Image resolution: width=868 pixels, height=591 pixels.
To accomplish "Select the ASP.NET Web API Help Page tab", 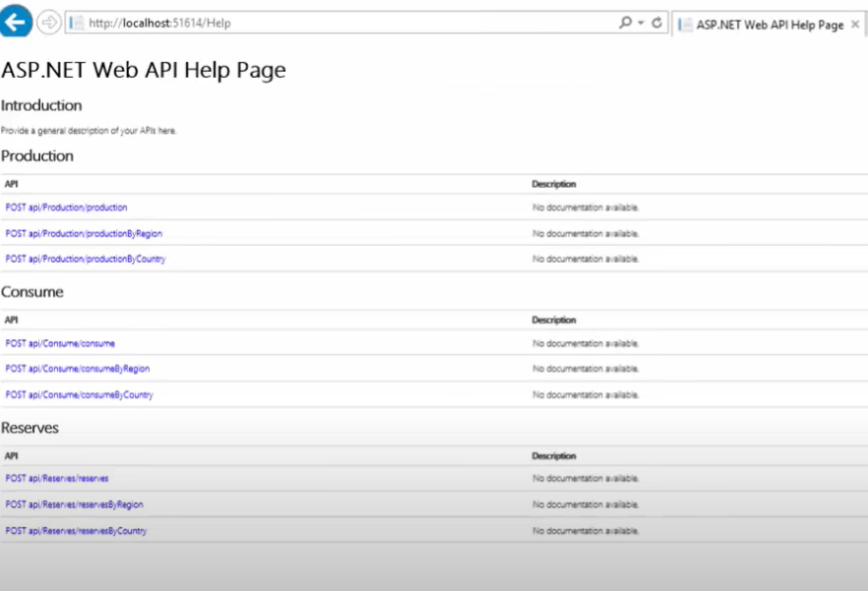I will (770, 25).
